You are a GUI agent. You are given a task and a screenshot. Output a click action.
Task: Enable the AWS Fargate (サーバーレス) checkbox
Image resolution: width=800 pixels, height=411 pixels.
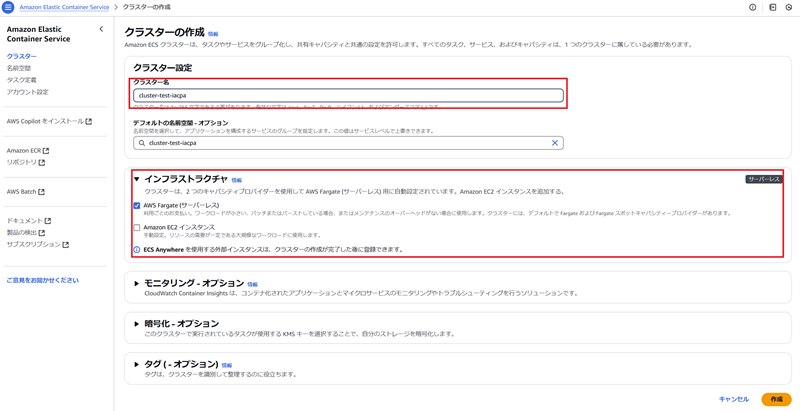(x=137, y=206)
